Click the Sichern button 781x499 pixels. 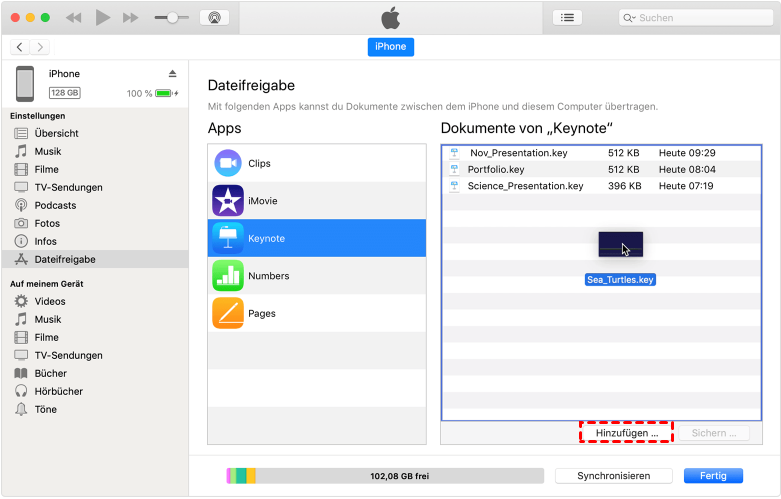click(714, 433)
